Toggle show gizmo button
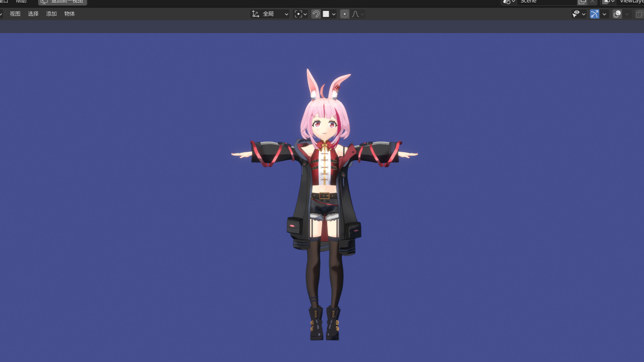 pos(594,14)
